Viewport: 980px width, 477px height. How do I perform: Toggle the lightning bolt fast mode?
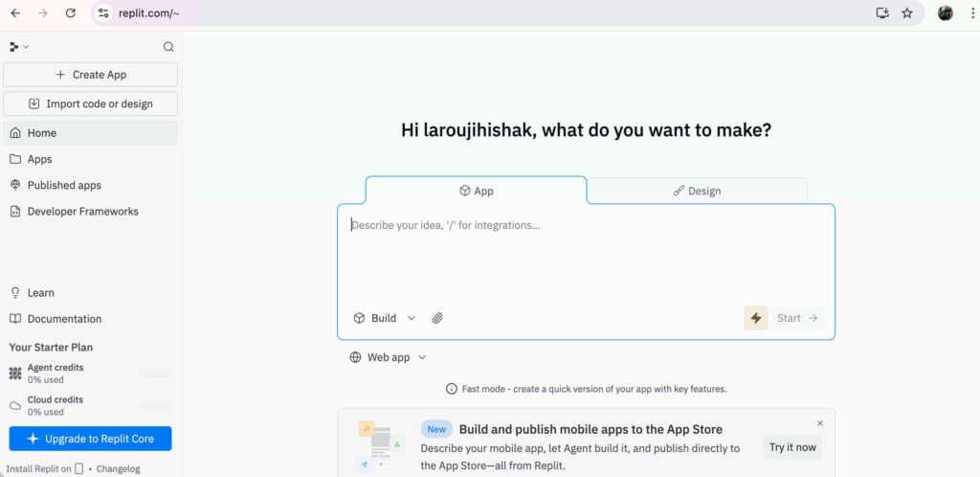(x=756, y=318)
